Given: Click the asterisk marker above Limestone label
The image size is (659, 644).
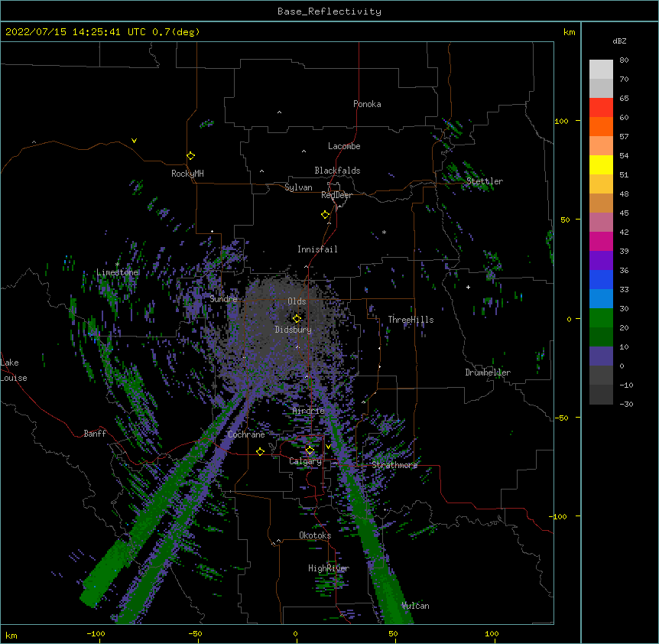Looking at the screenshot, I should click(x=117, y=265).
